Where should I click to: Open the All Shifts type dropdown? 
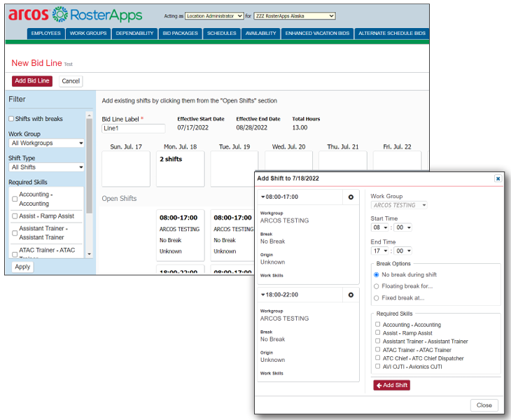(x=46, y=167)
